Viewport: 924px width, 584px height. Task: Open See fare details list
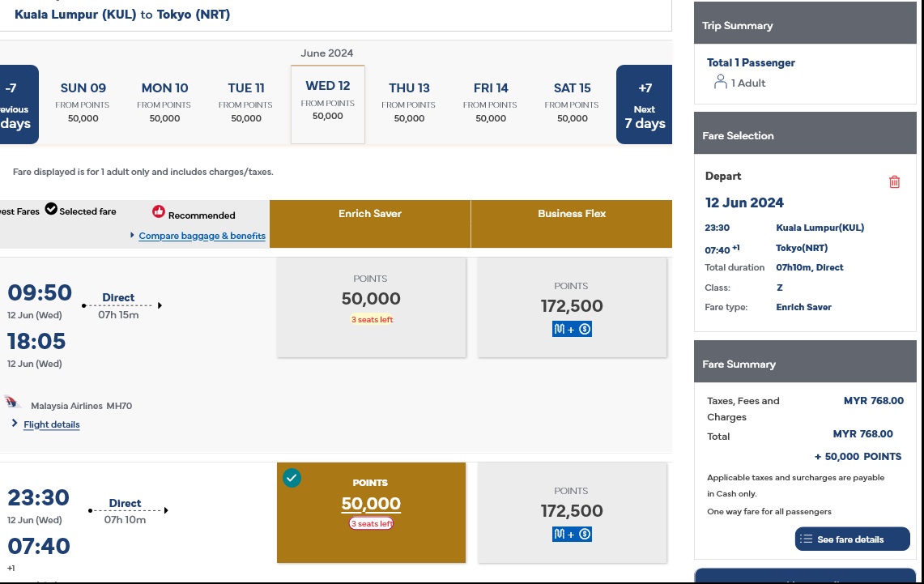tap(852, 539)
